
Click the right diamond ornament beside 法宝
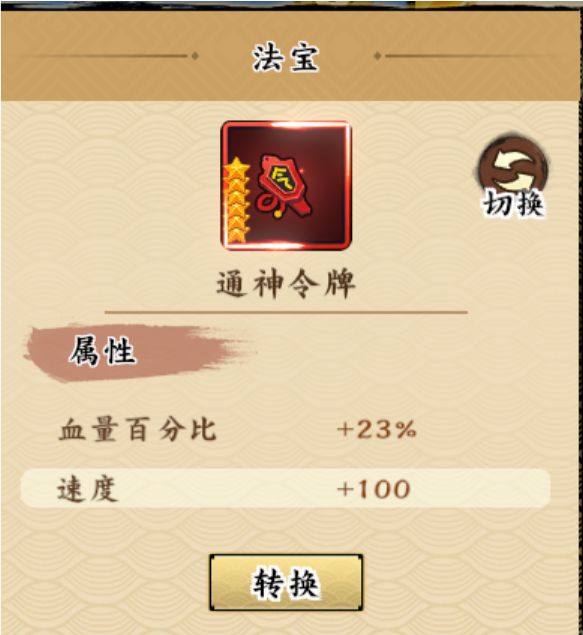(x=377, y=56)
